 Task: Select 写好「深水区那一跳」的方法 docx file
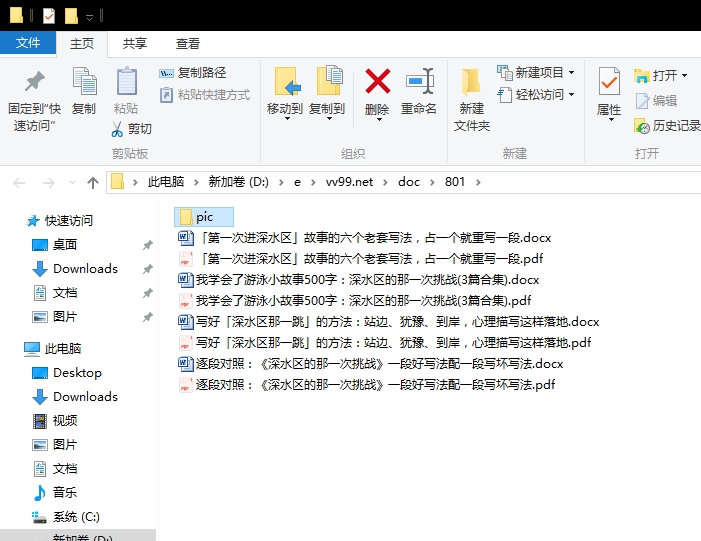click(389, 321)
